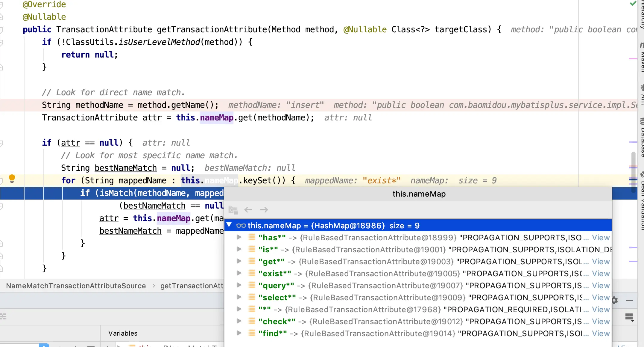Screen dimensions: 644x347
Task: Click NameMatchTransactionAttributeSource breadcrumb
Action: (76, 286)
